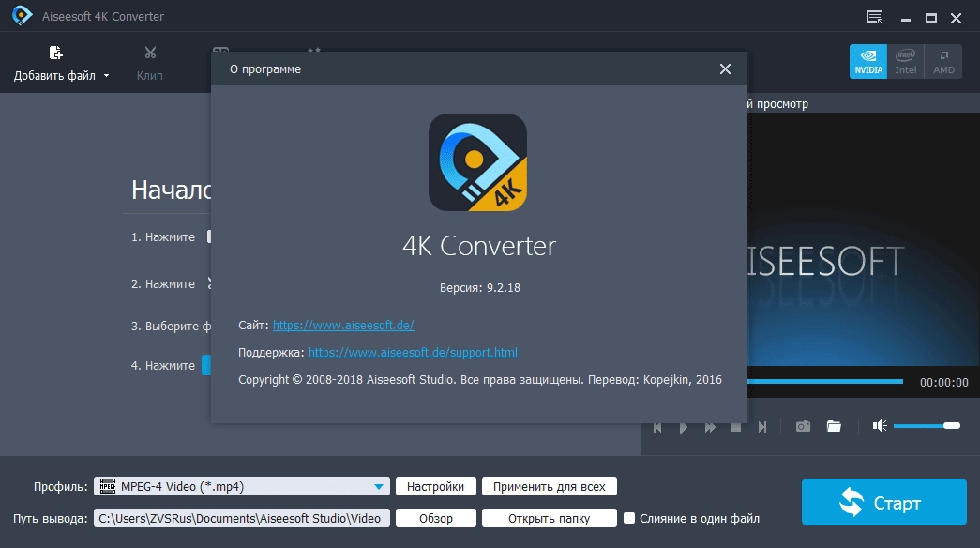Play the preview video
Screen dimensions: 980x548
click(684, 427)
